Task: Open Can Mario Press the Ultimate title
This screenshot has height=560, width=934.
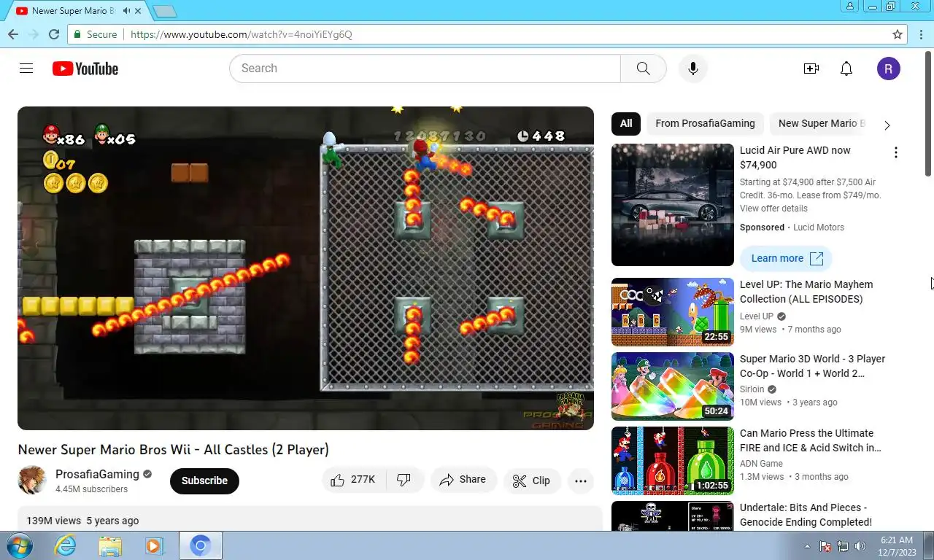Action: [811, 440]
